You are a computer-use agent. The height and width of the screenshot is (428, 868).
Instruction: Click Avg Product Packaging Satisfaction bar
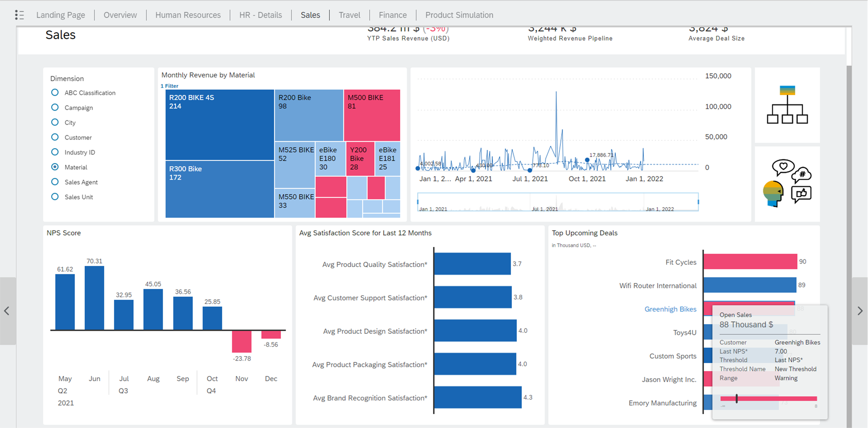tap(475, 364)
